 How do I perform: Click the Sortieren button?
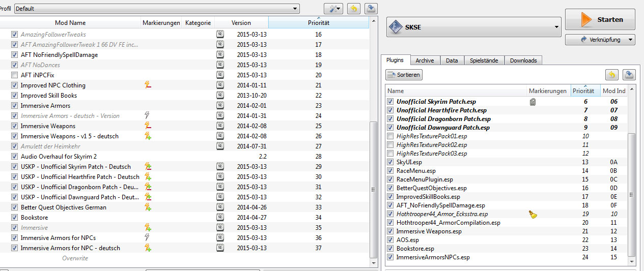point(404,75)
